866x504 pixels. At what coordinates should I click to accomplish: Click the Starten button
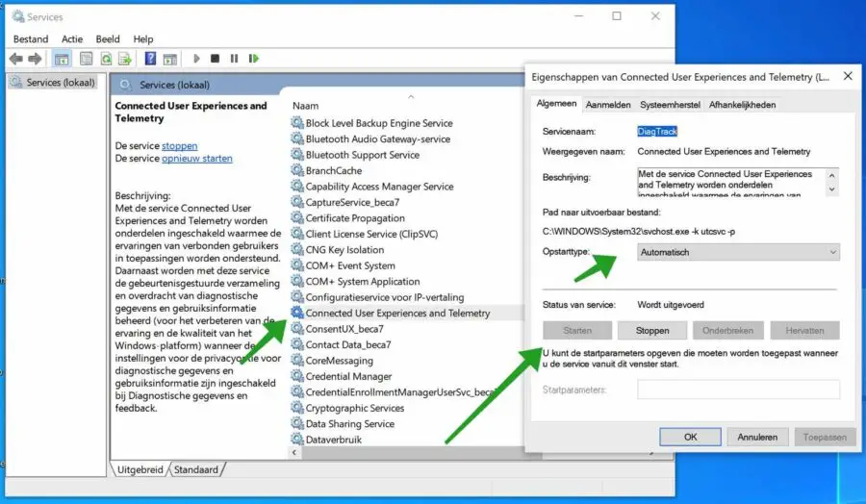[577, 330]
